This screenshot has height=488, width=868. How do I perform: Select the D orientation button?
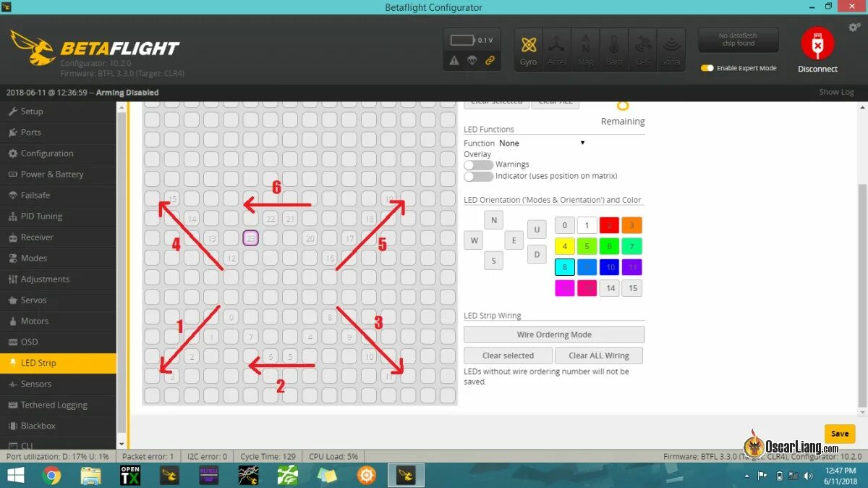click(537, 254)
